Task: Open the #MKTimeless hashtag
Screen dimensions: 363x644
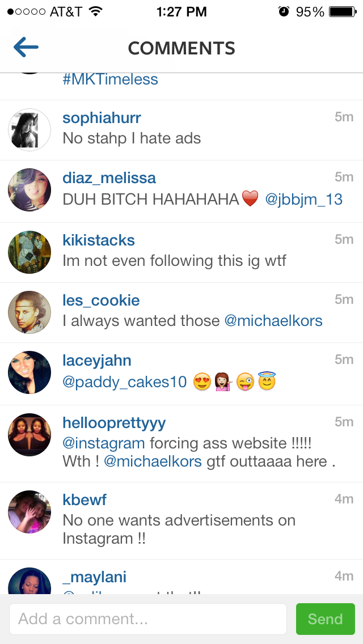Action: [110, 79]
